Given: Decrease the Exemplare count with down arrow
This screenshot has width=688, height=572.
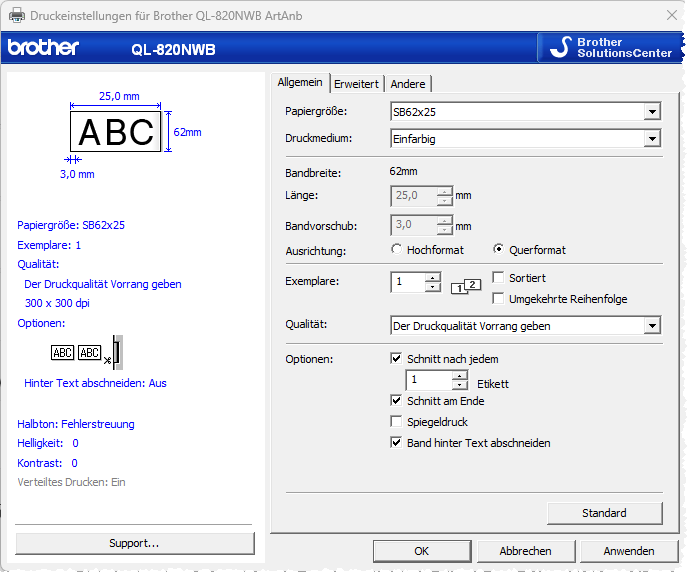Looking at the screenshot, I should click(x=433, y=287).
